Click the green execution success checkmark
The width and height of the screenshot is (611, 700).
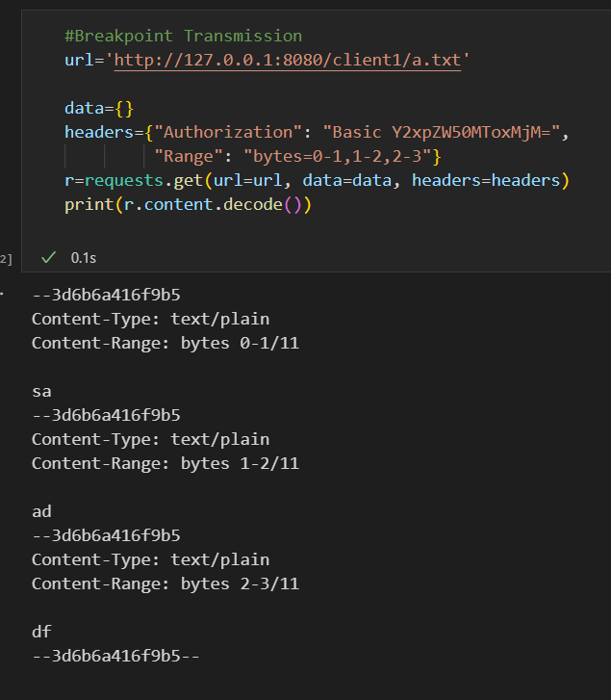tap(49, 258)
